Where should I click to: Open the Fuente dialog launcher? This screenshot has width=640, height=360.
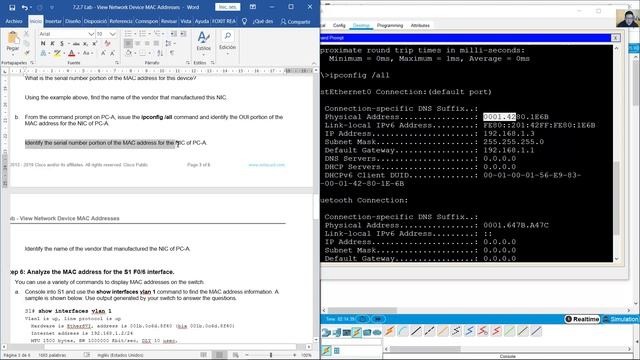coord(117,63)
